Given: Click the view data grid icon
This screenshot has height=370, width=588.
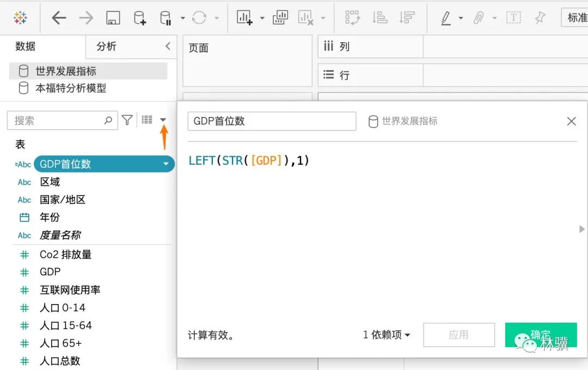Looking at the screenshot, I should (x=147, y=120).
